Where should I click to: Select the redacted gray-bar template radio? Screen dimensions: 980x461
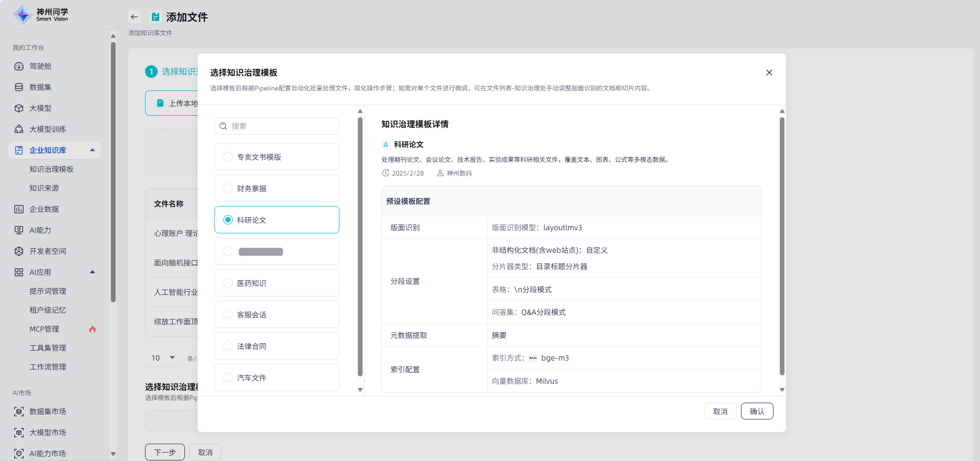228,251
